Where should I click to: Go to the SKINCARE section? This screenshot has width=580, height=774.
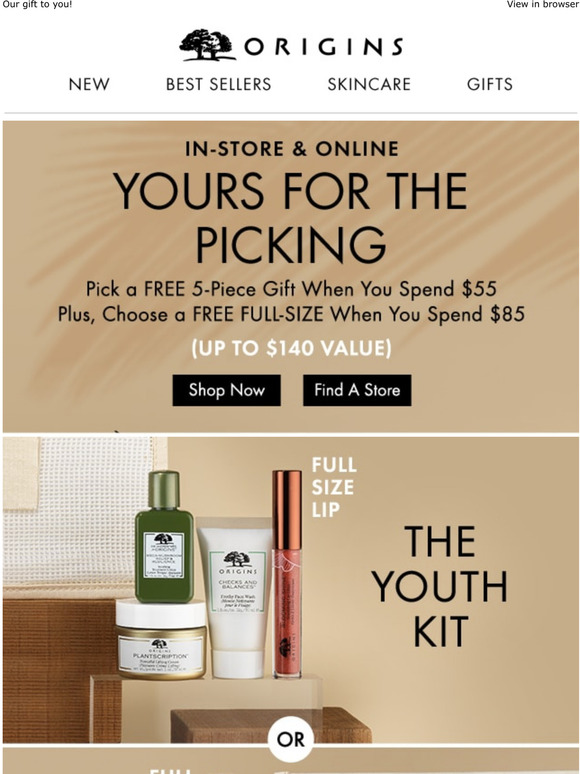(369, 84)
